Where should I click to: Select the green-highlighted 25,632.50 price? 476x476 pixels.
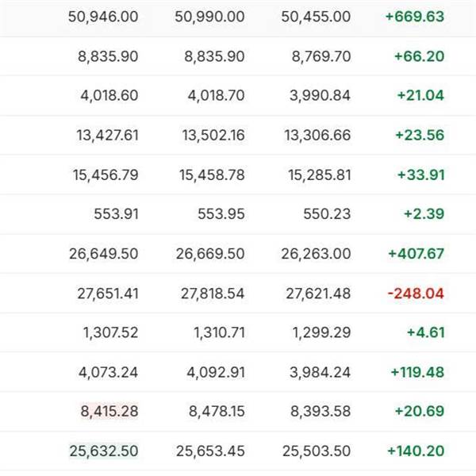point(104,451)
